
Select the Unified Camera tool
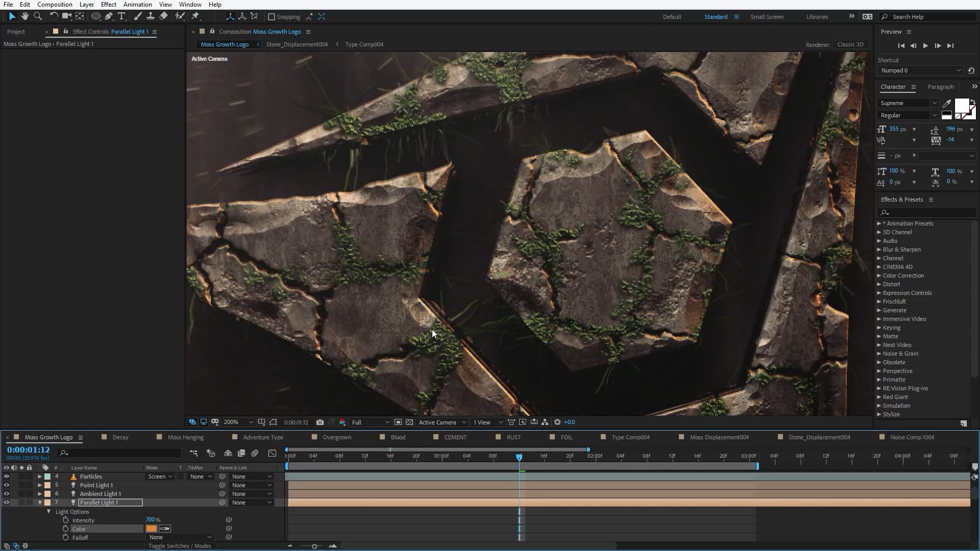tap(66, 16)
